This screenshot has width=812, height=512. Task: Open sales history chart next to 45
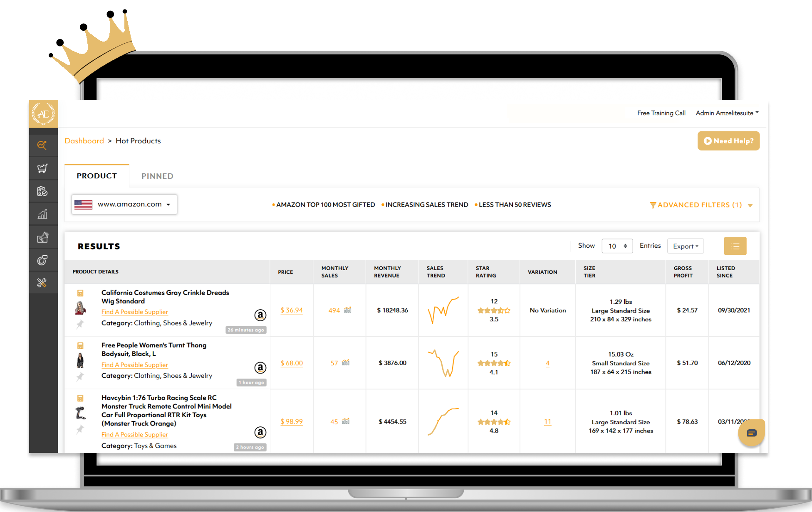click(x=346, y=421)
